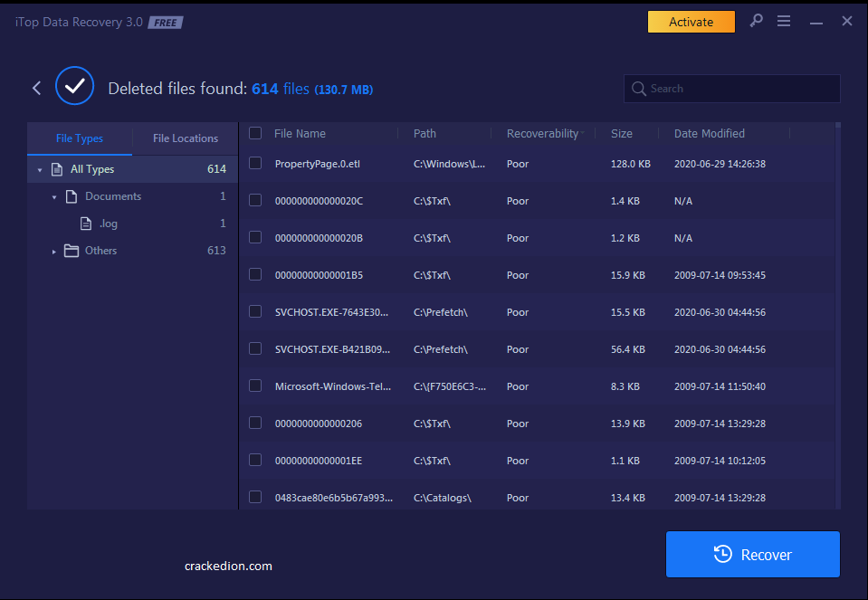Viewport: 868px width, 600px height.
Task: Check the box for 0000000000000206
Action: 255,423
